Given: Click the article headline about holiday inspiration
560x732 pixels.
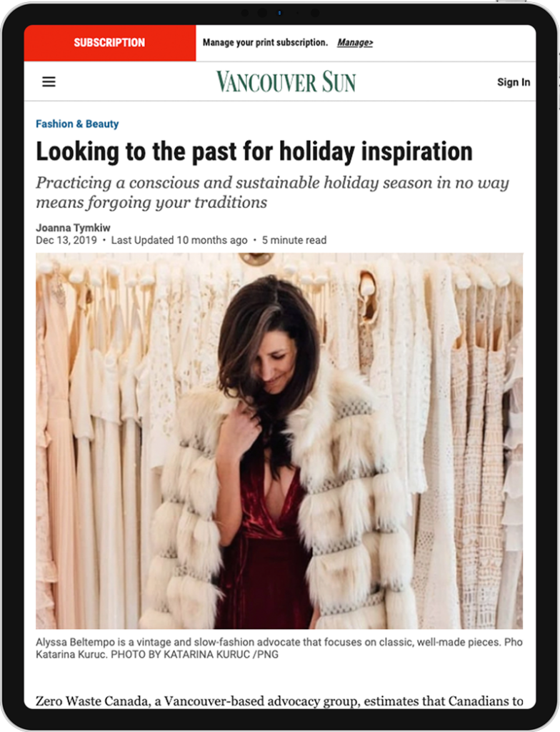Looking at the screenshot, I should pyautogui.click(x=254, y=152).
